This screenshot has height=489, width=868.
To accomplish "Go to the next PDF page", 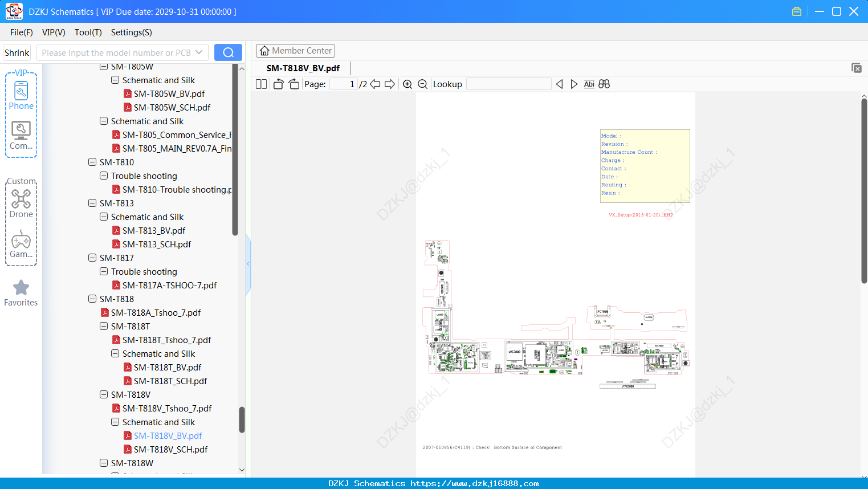I will [390, 84].
